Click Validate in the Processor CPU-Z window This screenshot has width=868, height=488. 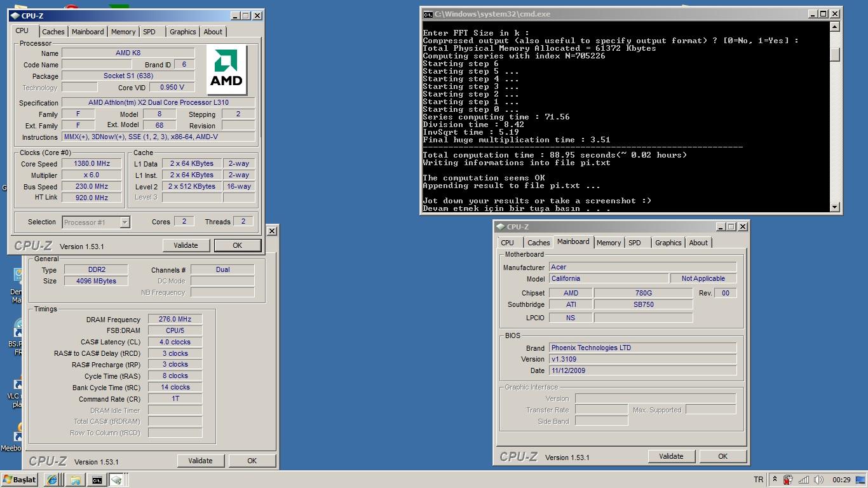pyautogui.click(x=186, y=245)
